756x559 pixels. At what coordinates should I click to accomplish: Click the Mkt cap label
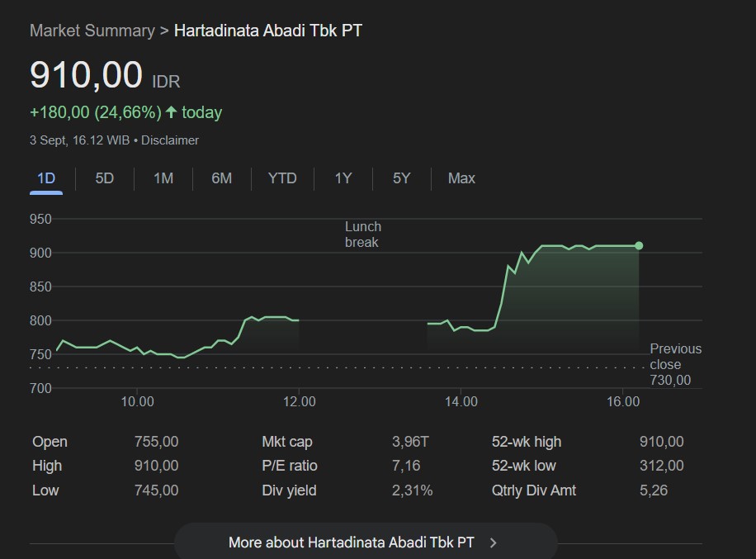tap(287, 442)
